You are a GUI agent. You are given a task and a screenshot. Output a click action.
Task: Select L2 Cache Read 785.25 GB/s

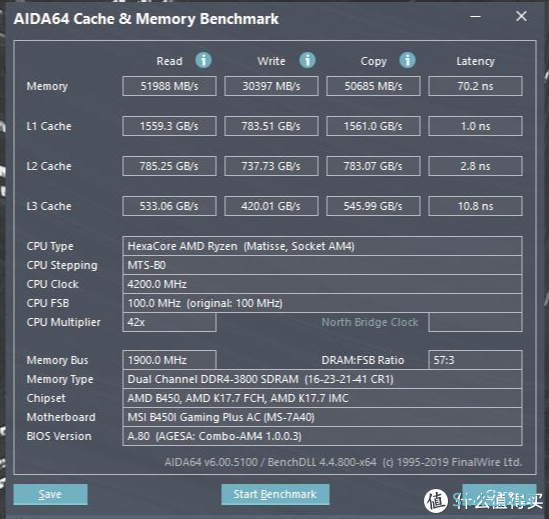pyautogui.click(x=169, y=166)
